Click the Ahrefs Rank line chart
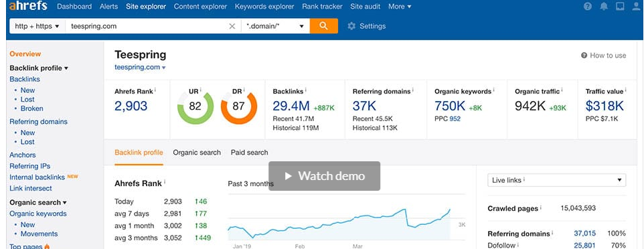The image size is (644, 249). point(346,218)
